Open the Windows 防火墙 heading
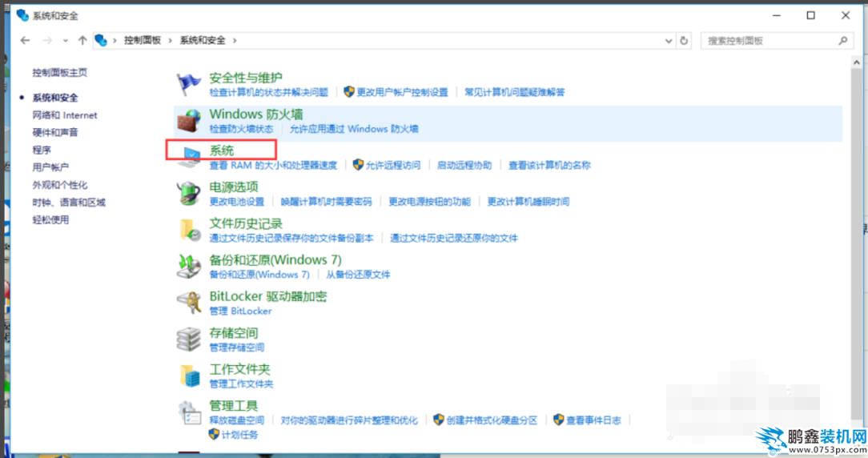The width and height of the screenshot is (868, 458). (256, 114)
